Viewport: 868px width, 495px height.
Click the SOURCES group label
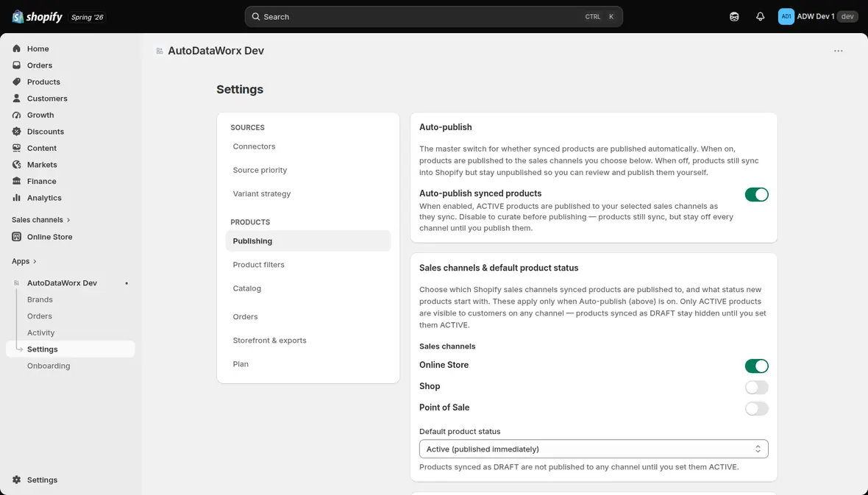pos(247,127)
